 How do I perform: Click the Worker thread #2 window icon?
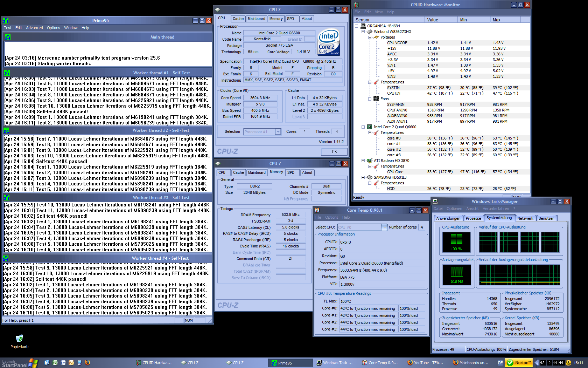(x=6, y=130)
